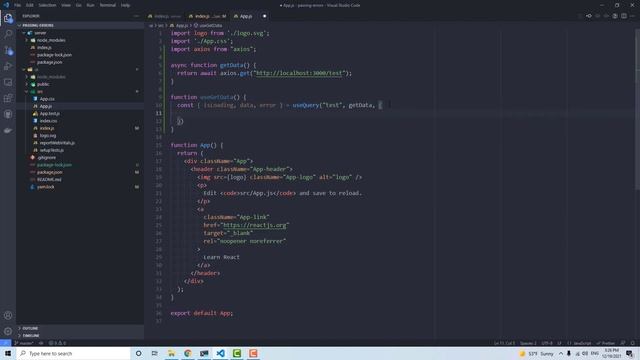Open Chrome from the taskbar

tap(188, 353)
